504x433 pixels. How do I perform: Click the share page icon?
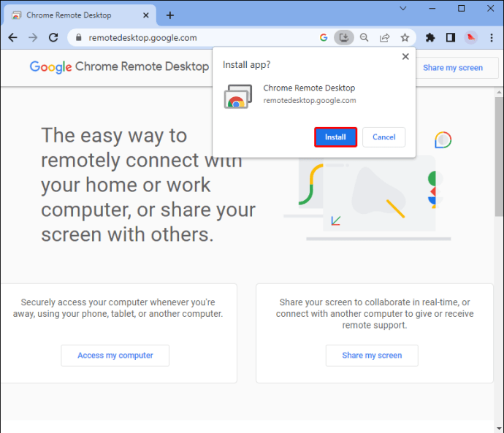pos(384,37)
